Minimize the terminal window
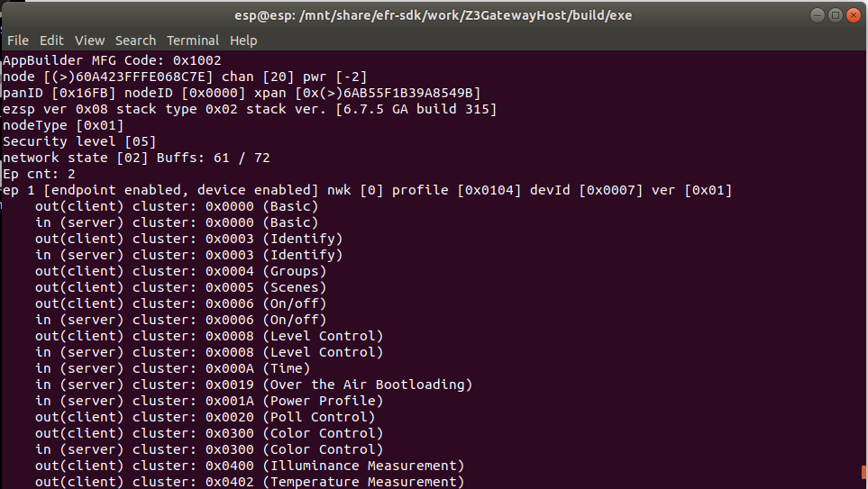The width and height of the screenshot is (868, 489). [816, 15]
